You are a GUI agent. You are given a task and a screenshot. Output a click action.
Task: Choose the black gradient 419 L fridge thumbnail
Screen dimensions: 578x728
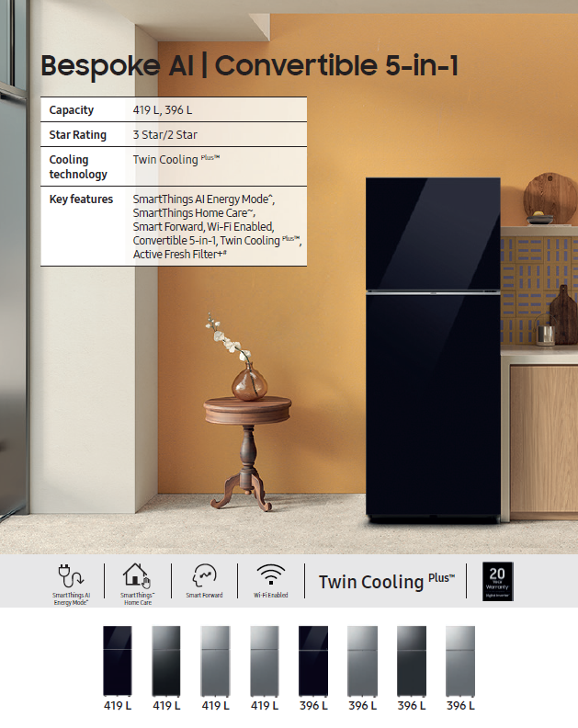166,661
